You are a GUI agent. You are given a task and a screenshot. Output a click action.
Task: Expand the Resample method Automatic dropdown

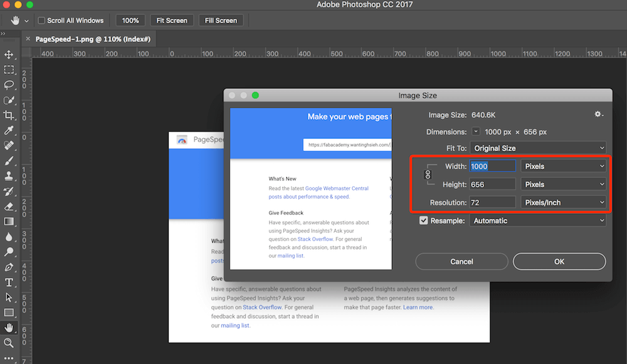coord(538,221)
